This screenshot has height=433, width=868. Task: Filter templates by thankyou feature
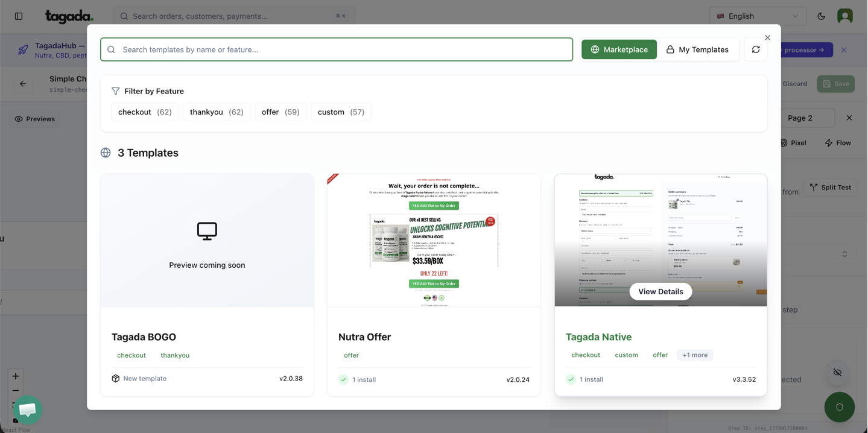pos(216,112)
